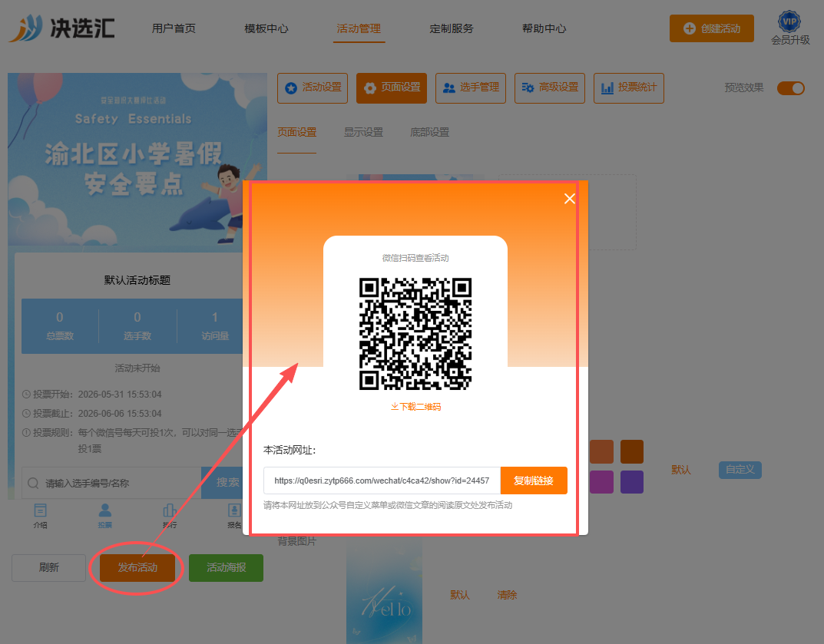Select the dark brown color swatch
Image resolution: width=824 pixels, height=644 pixels.
coord(632,452)
